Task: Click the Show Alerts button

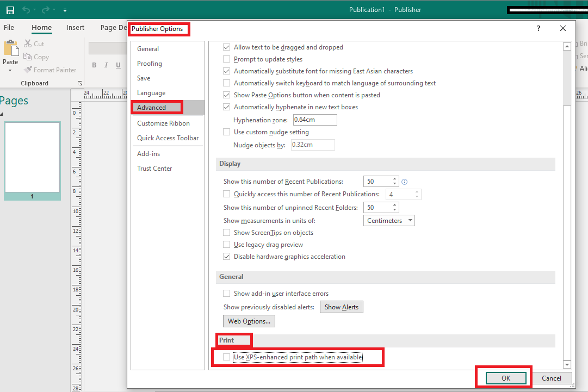Action: coord(341,307)
